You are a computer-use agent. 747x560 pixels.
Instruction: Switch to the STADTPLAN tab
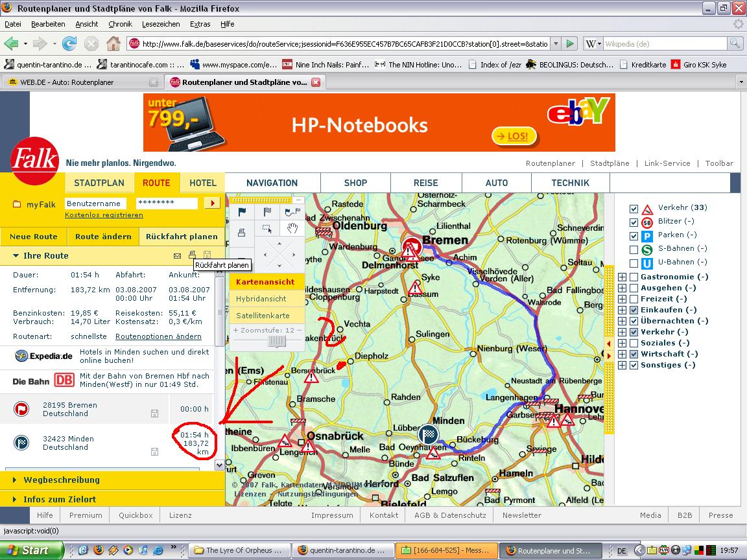tap(99, 183)
